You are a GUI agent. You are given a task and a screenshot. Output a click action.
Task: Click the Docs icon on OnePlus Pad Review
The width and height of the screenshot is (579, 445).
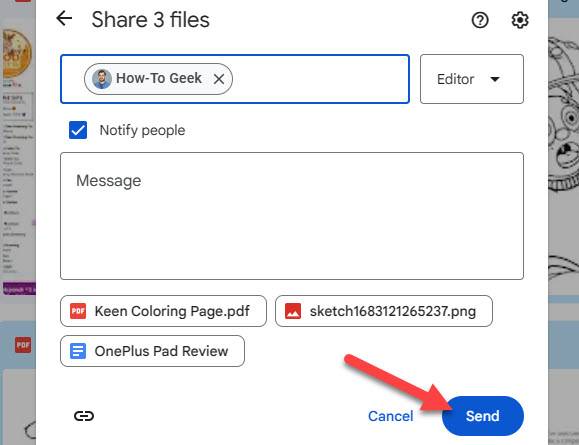pos(78,351)
